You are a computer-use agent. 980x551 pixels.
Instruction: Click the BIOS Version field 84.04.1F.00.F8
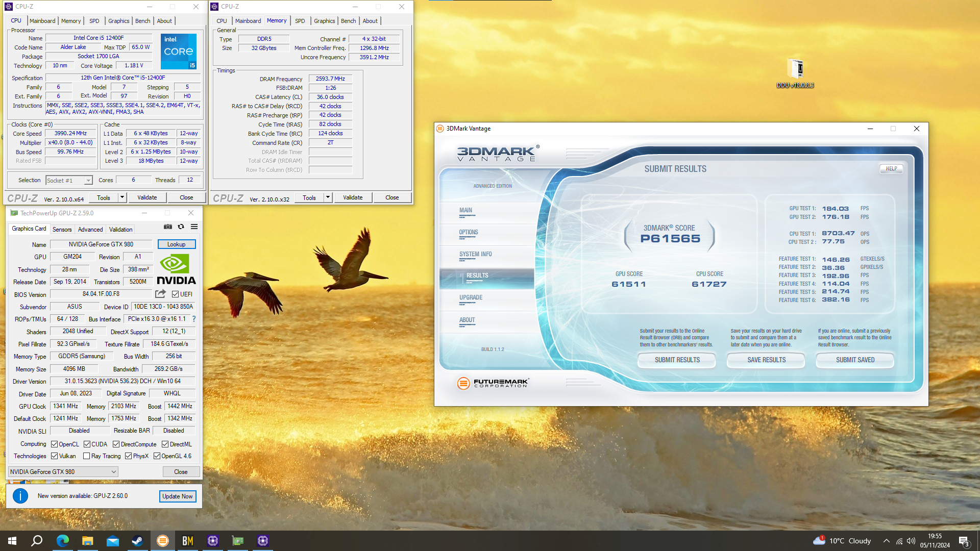(101, 294)
